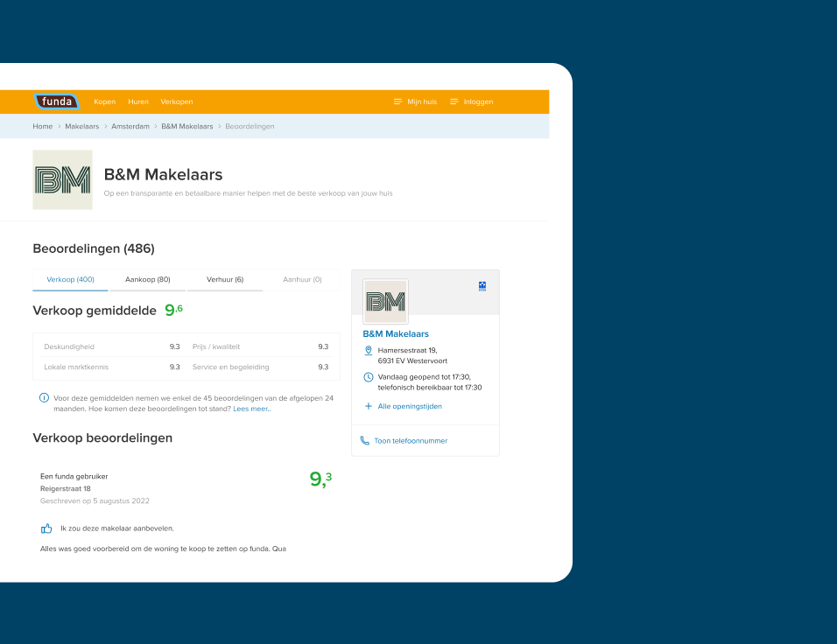Navigate to B&M Makelaars breadcrumb

pyautogui.click(x=187, y=127)
